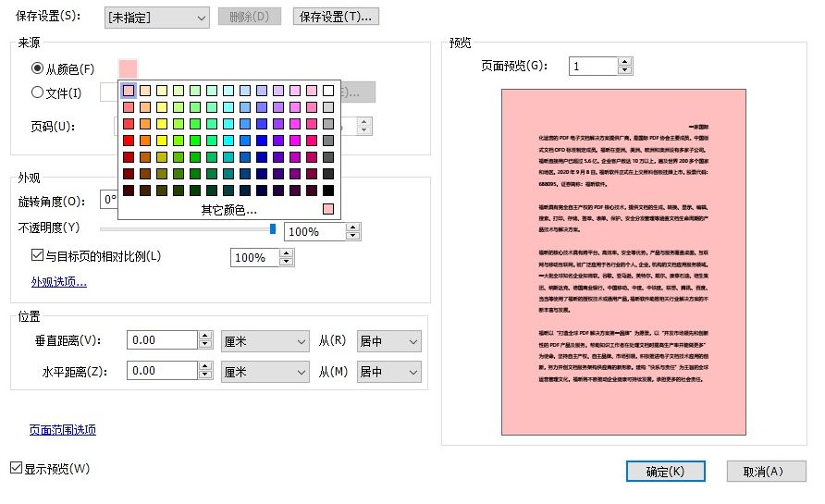Pick the white swatch in the color grid

pos(328,91)
